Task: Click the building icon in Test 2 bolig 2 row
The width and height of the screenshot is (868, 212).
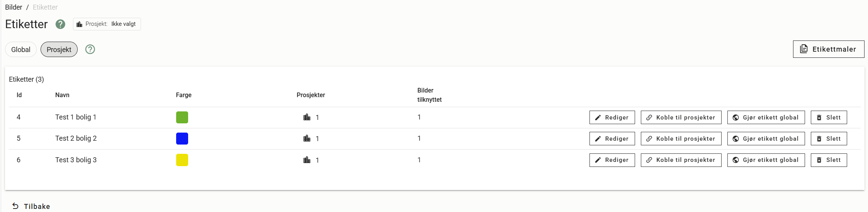Action: (307, 138)
